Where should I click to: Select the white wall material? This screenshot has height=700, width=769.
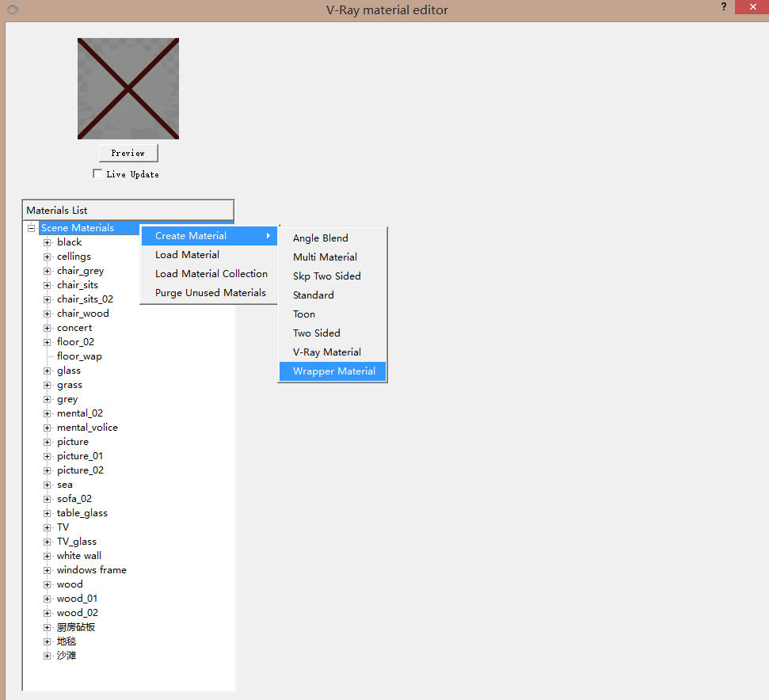pyautogui.click(x=79, y=556)
